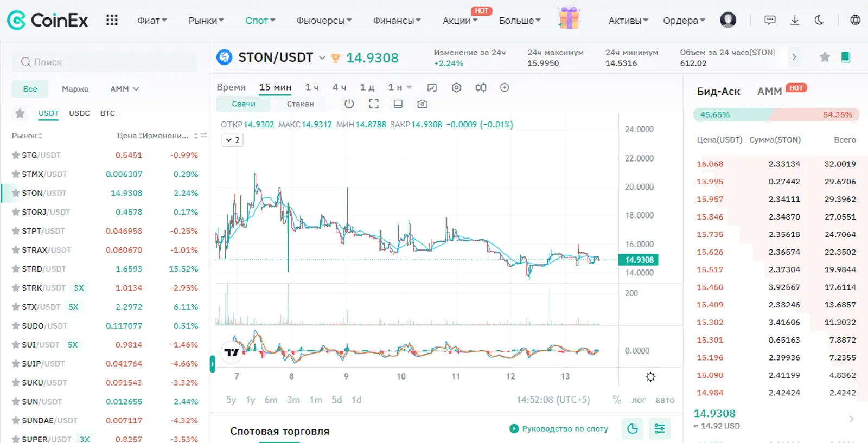868x443 pixels.
Task: Open the language globe icon
Action: [x=855, y=20]
